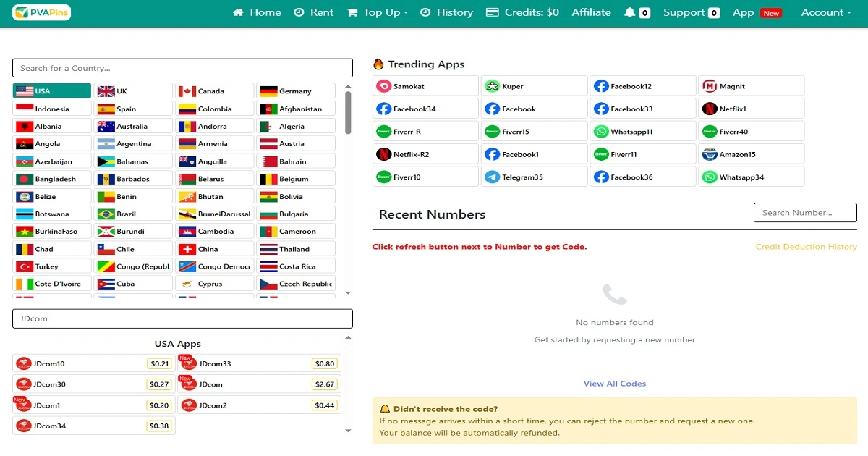Click the country list scroll-up arrow
This screenshot has width=868, height=456.
tap(348, 86)
